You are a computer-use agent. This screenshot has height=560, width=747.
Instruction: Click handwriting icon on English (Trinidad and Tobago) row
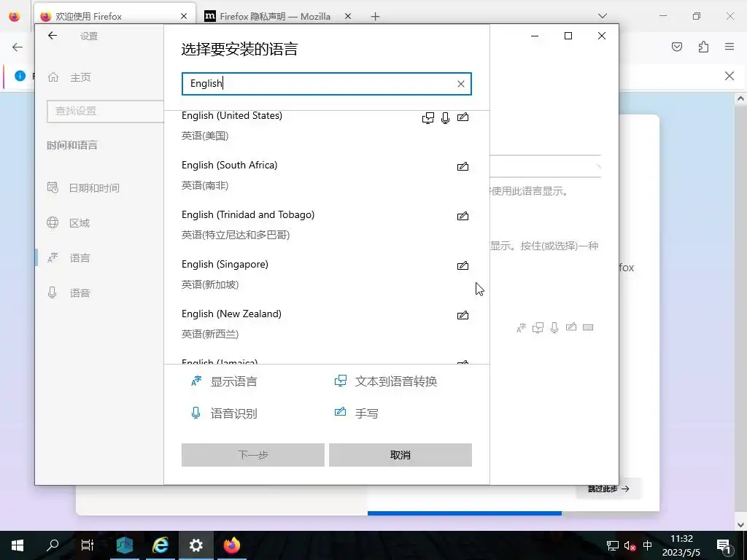click(462, 216)
